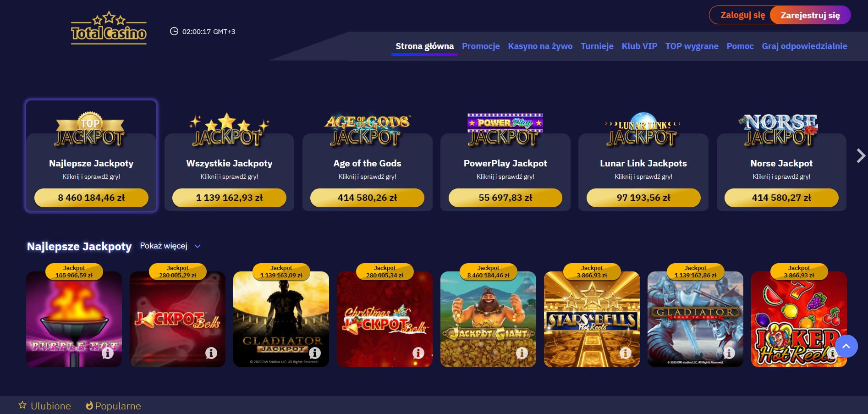
Task: Click the Zarejestruj się button
Action: [x=810, y=15]
